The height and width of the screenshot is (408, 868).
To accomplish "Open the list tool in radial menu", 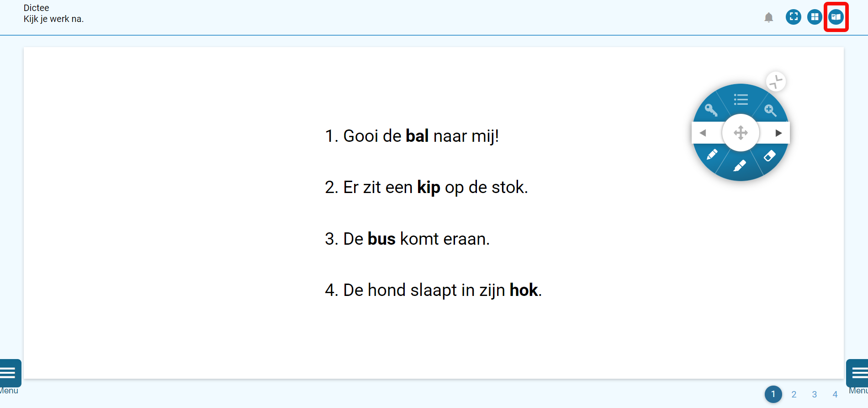I will click(741, 99).
